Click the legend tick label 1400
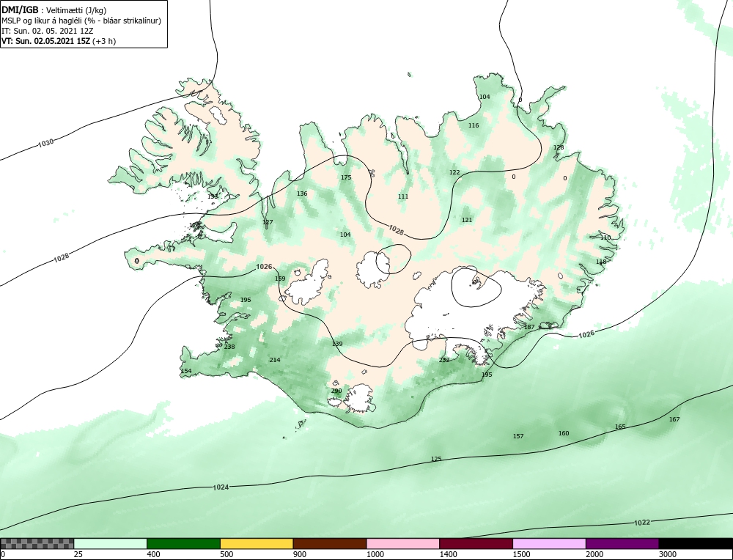 tap(448, 554)
